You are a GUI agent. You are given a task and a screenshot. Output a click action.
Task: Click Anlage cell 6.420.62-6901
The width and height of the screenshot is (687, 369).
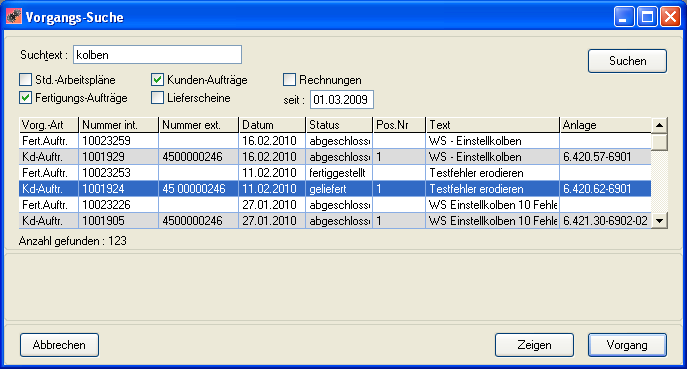point(605,189)
